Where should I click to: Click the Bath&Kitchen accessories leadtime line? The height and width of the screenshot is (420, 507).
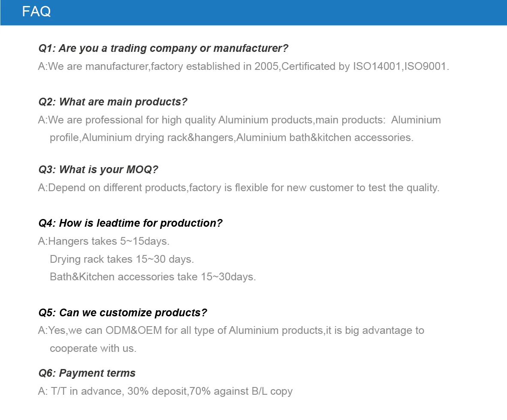[x=153, y=277]
